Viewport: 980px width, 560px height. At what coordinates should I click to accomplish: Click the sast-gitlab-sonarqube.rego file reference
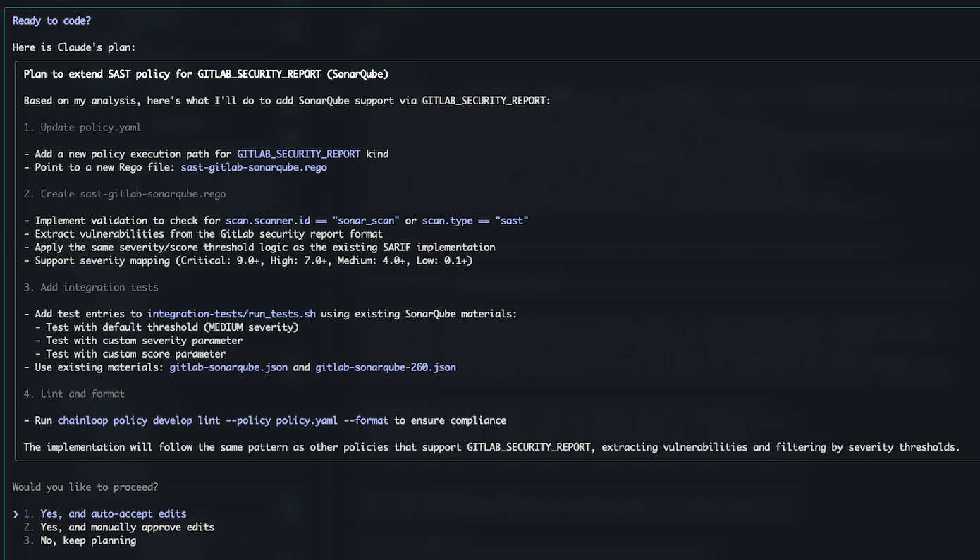click(254, 167)
